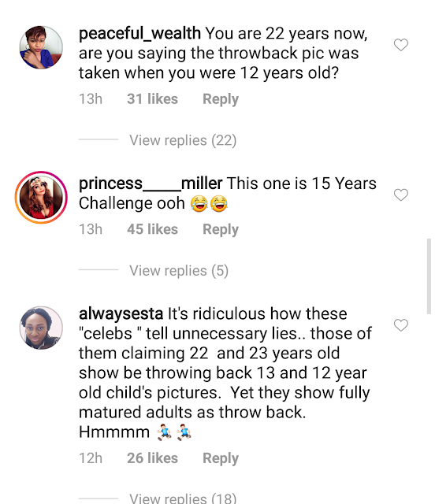Reply to princess_____miller's comment
This screenshot has width=435, height=504.
pyautogui.click(x=221, y=229)
